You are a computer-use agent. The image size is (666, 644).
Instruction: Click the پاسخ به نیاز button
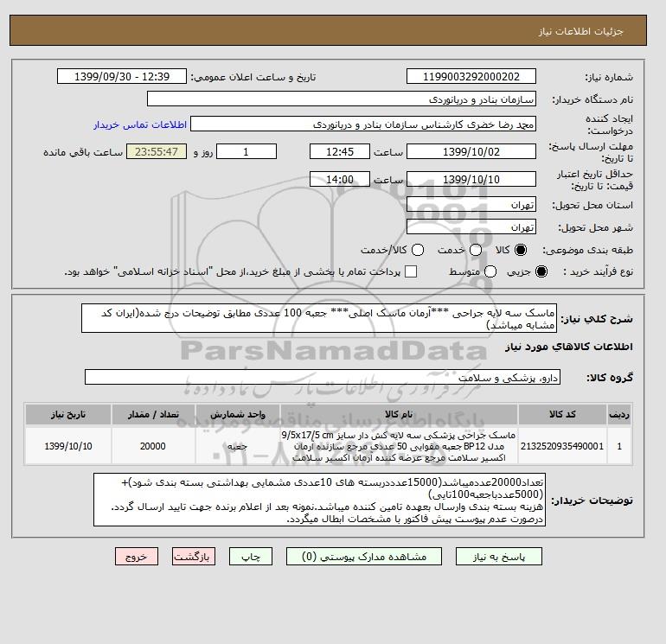click(x=499, y=557)
